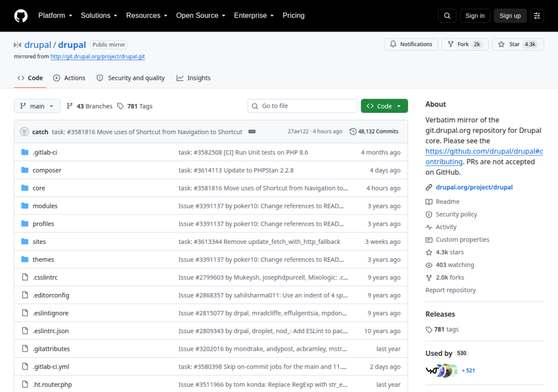Open the Releases heading link
The width and height of the screenshot is (558, 392).
pyautogui.click(x=440, y=314)
